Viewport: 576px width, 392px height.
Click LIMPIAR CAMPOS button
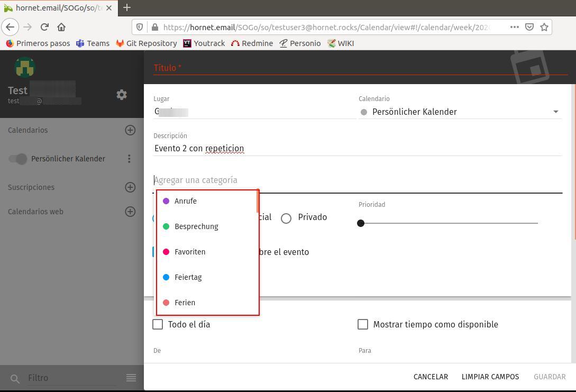(x=490, y=377)
